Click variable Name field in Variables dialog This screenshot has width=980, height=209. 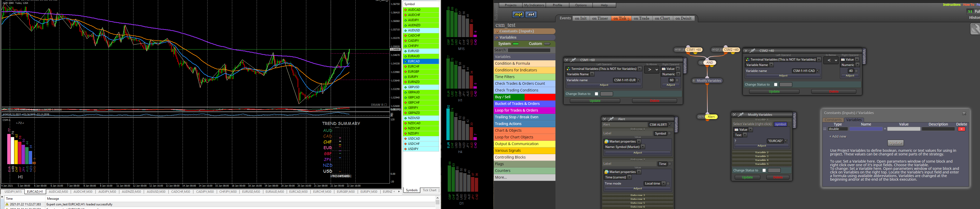pos(866,129)
